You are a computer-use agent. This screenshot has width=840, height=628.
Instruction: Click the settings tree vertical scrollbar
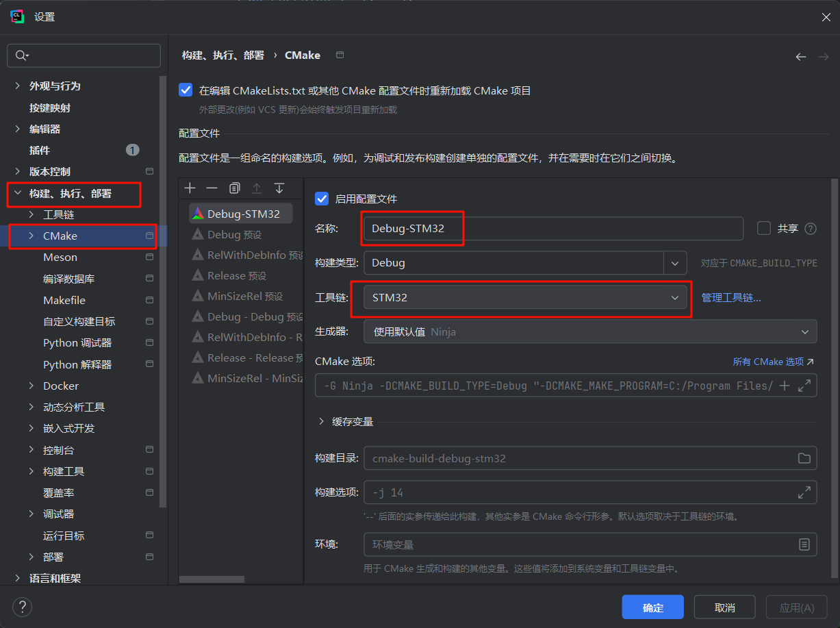pyautogui.click(x=163, y=291)
